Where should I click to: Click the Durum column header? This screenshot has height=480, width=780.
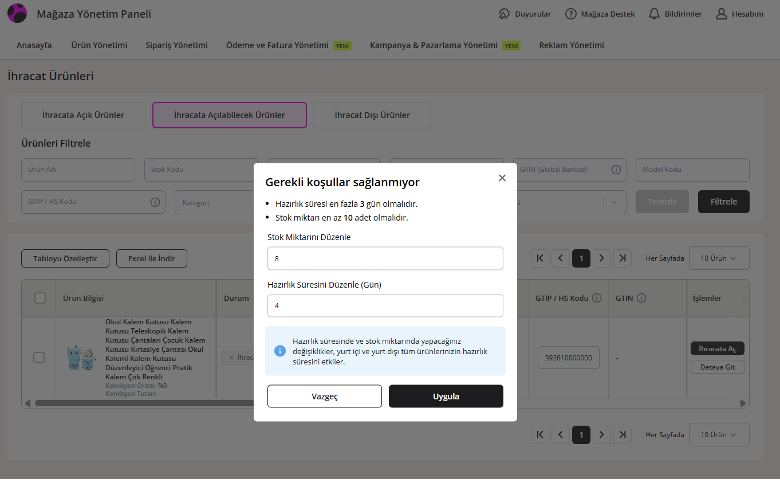click(x=236, y=298)
